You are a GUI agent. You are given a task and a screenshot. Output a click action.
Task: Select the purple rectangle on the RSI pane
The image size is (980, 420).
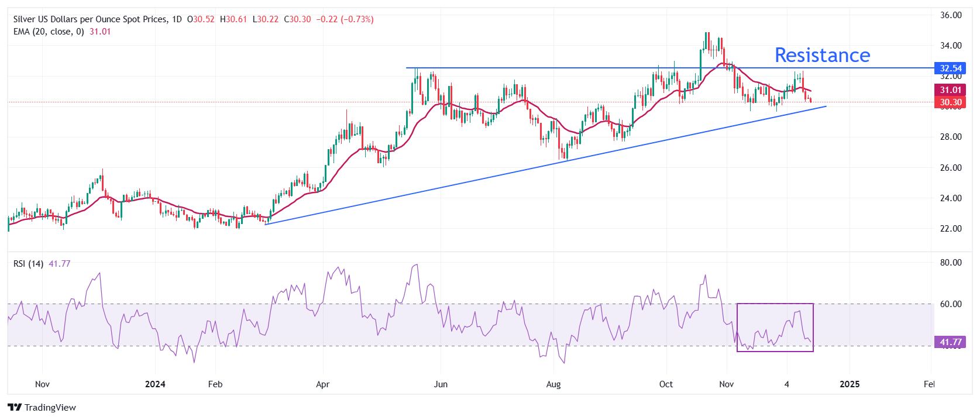(x=775, y=304)
